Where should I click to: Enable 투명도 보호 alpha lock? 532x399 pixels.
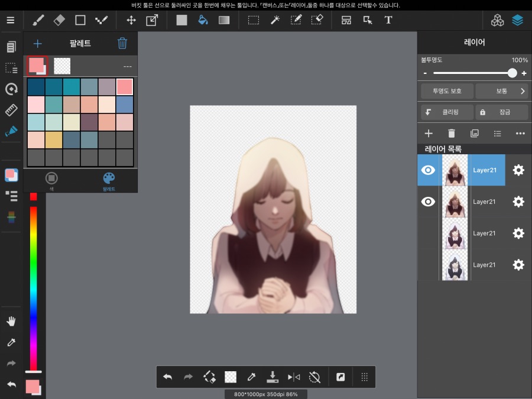446,91
